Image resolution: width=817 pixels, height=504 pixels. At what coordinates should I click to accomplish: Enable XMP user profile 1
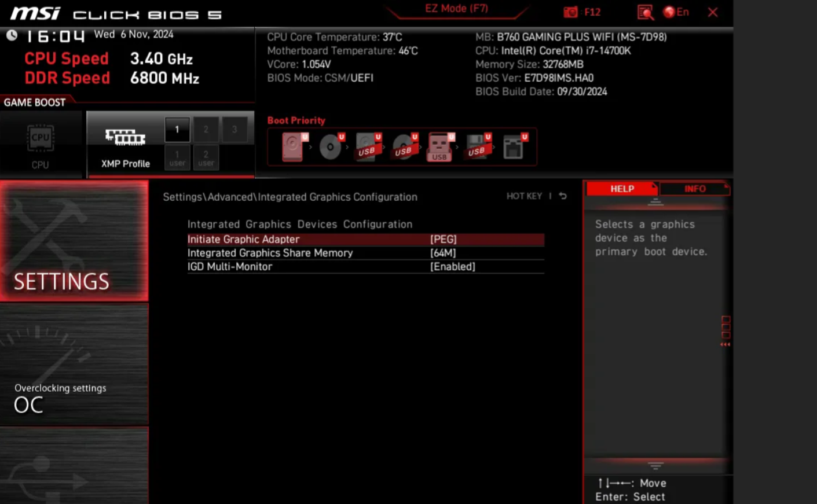[177, 157]
